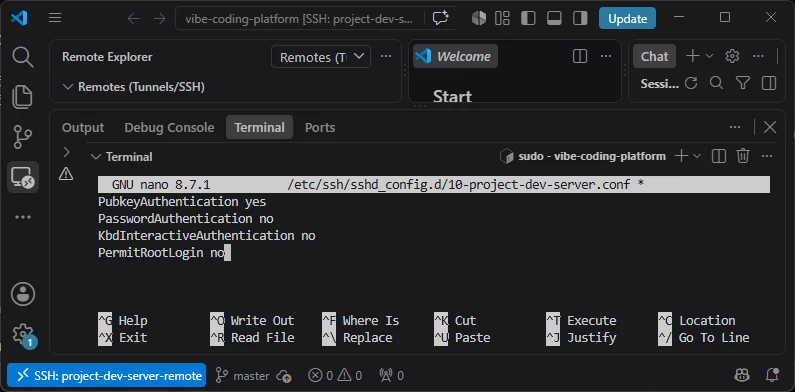Select the Terminal tab
The height and width of the screenshot is (392, 795).
pyautogui.click(x=259, y=127)
